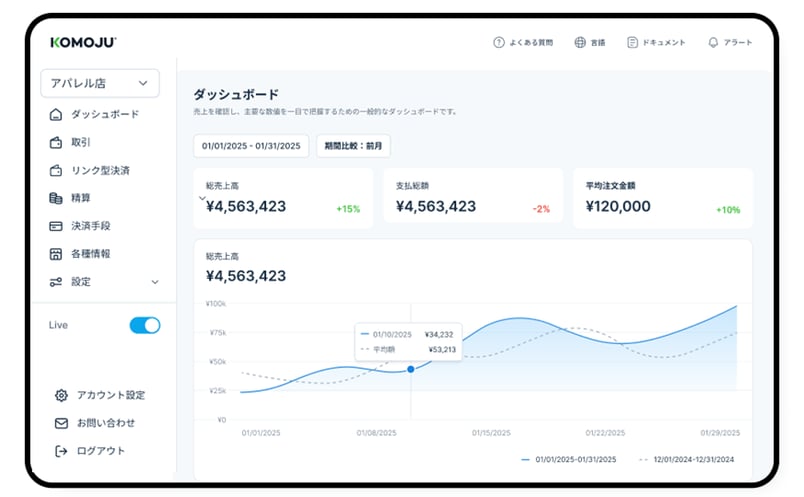This screenshot has height=497, width=804.
Task: Click y-axis label ¥75k
Action: (x=217, y=333)
